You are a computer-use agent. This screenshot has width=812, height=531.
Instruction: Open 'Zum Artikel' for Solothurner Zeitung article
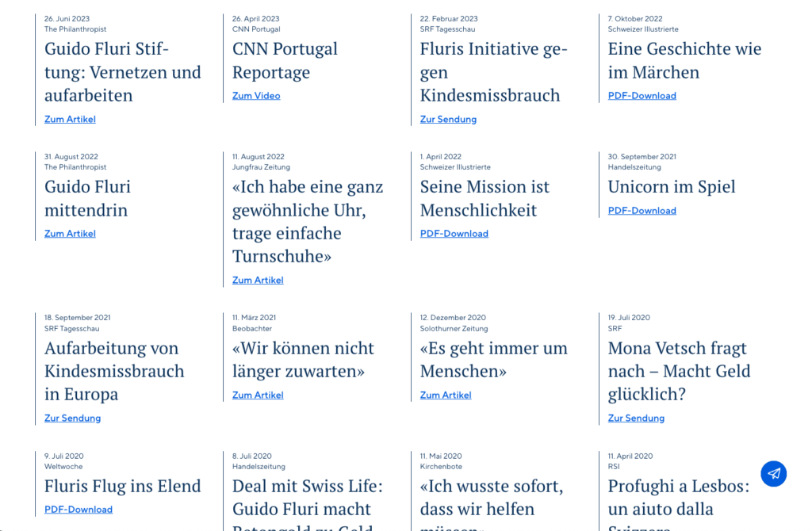point(446,395)
